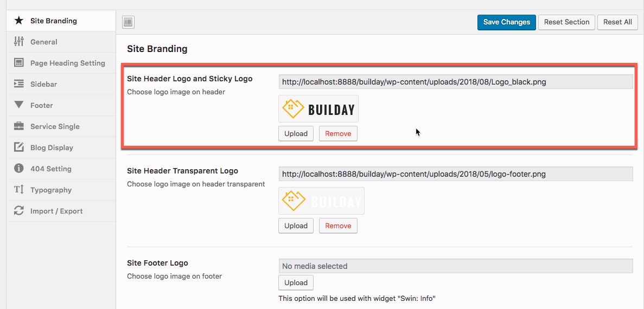Remove the Site Header Logo image
The width and height of the screenshot is (644, 309).
point(338,134)
